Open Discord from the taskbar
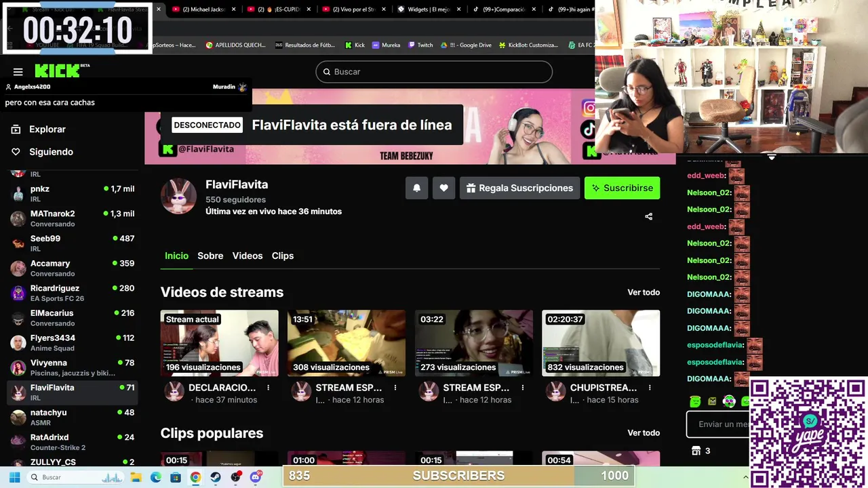 pyautogui.click(x=256, y=477)
